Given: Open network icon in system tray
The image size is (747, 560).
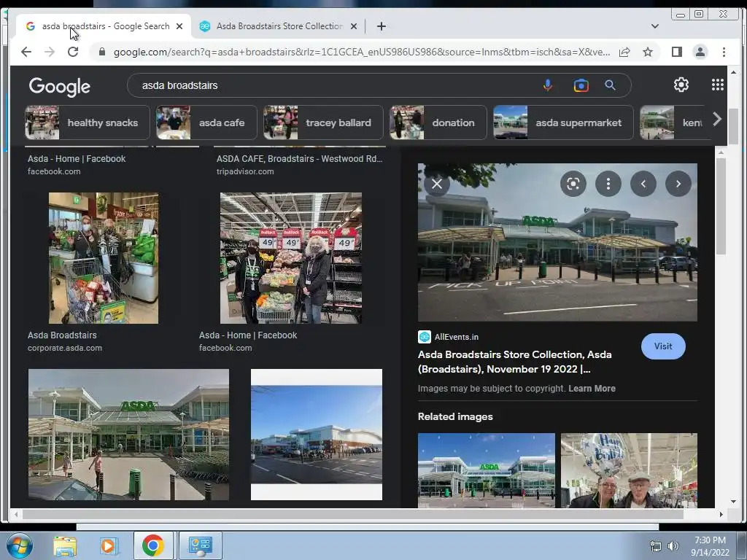Looking at the screenshot, I should click(656, 546).
